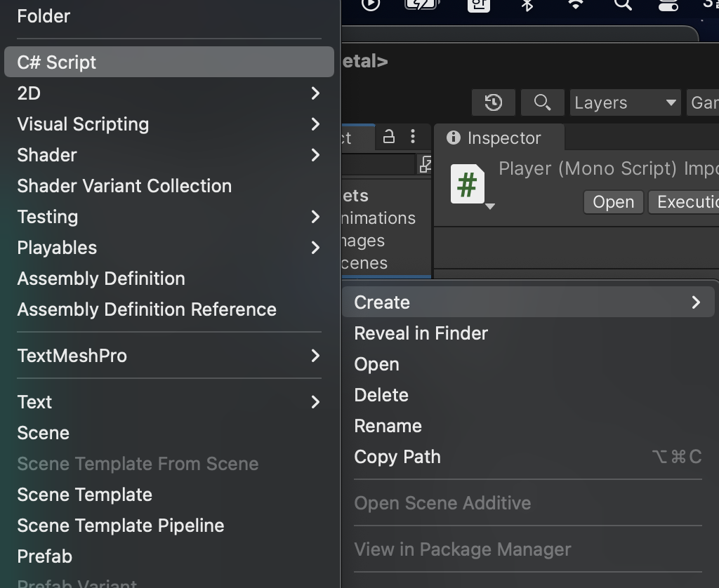Click the Prefab menu entry
The width and height of the screenshot is (719, 588).
click(45, 556)
